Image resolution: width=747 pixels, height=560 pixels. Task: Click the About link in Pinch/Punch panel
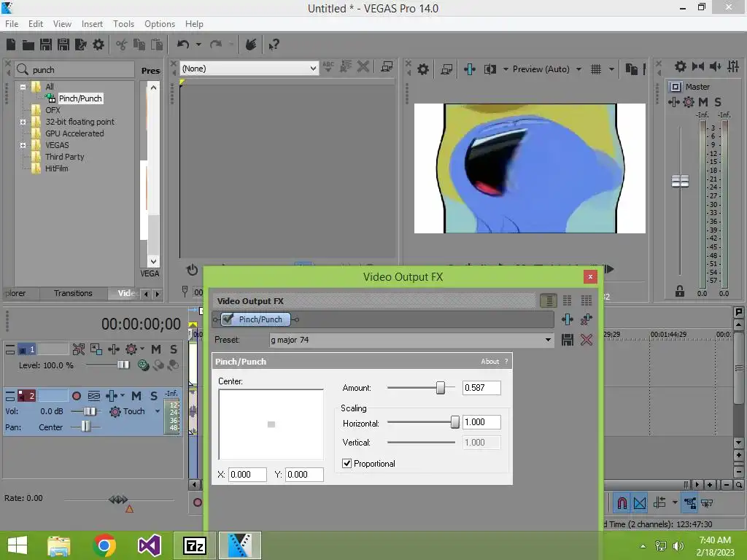click(x=489, y=362)
